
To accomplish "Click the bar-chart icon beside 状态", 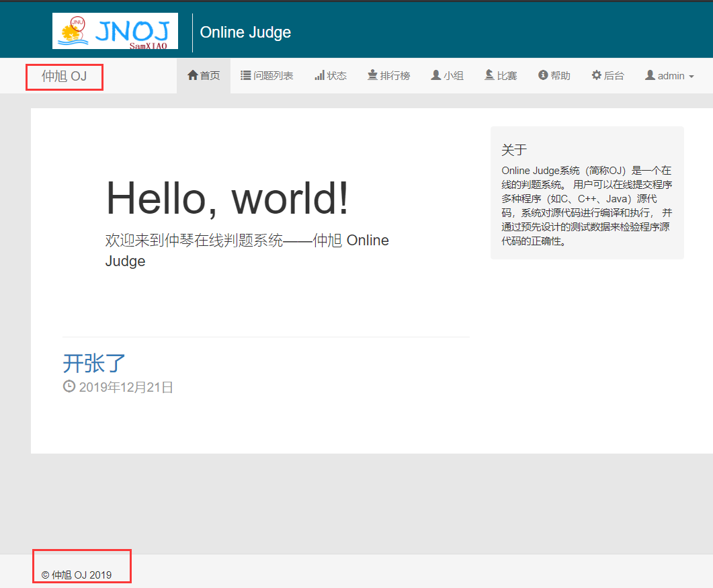I will [319, 76].
